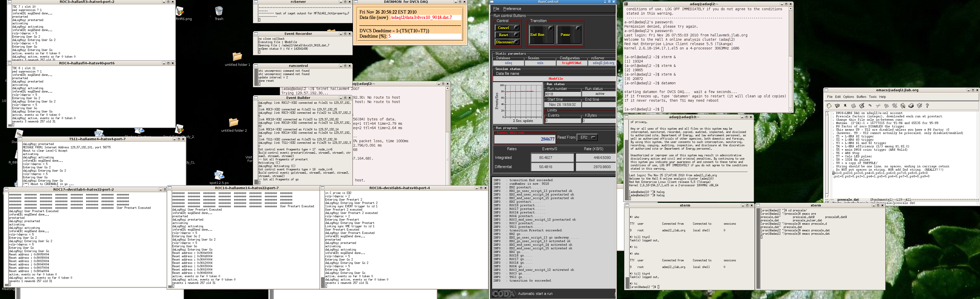Screen dimensions: 980x299
Task: Open the Preference menu in RunControl
Action: 512,9
